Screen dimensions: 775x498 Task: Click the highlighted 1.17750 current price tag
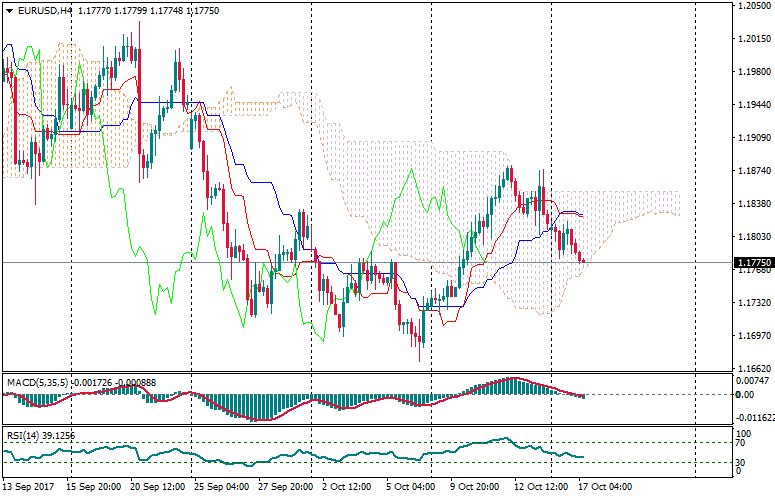(752, 262)
